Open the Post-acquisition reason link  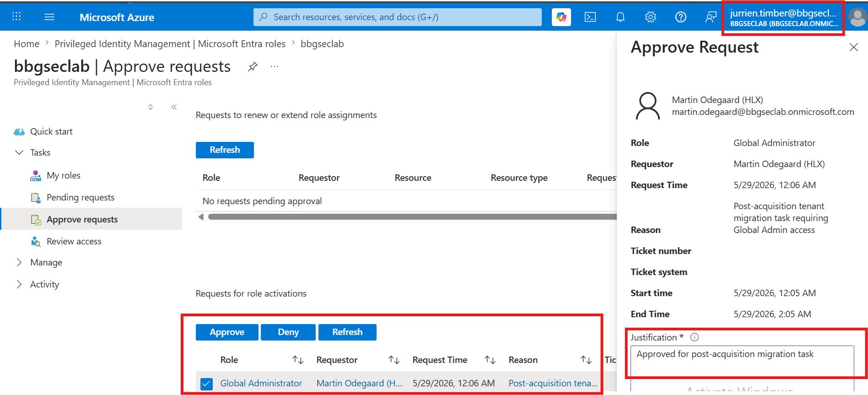pos(553,384)
